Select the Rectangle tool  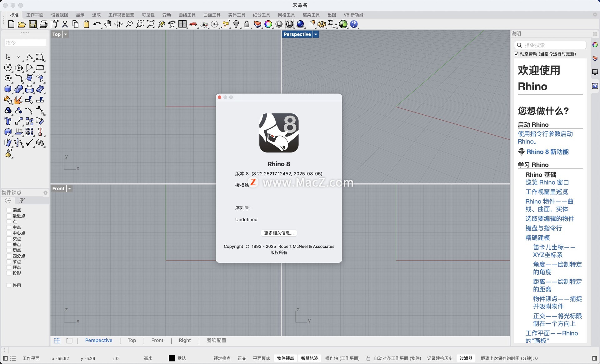point(40,67)
